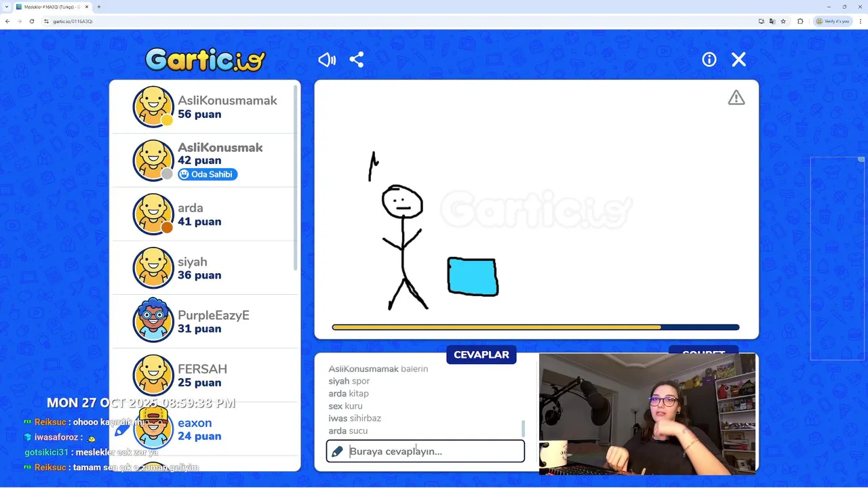Open the room owner's avatar with 42 puan
868x488 pixels.
(x=153, y=161)
